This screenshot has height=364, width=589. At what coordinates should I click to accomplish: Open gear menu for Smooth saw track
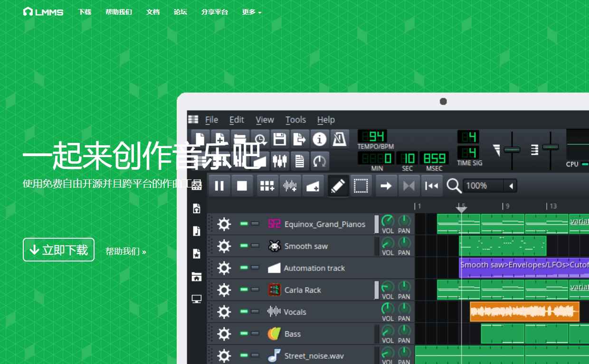coord(224,246)
